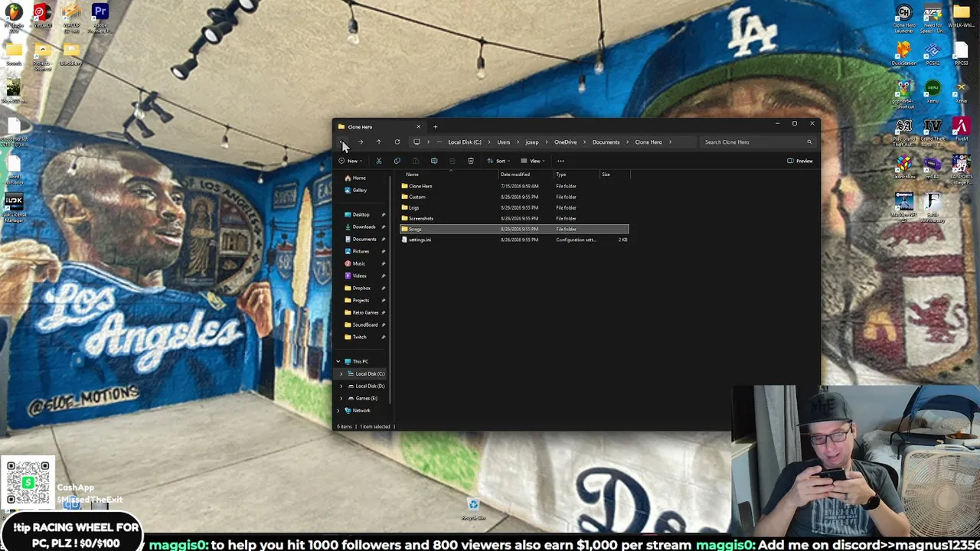Select the Songs folder
This screenshot has height=551, width=980.
click(514, 229)
